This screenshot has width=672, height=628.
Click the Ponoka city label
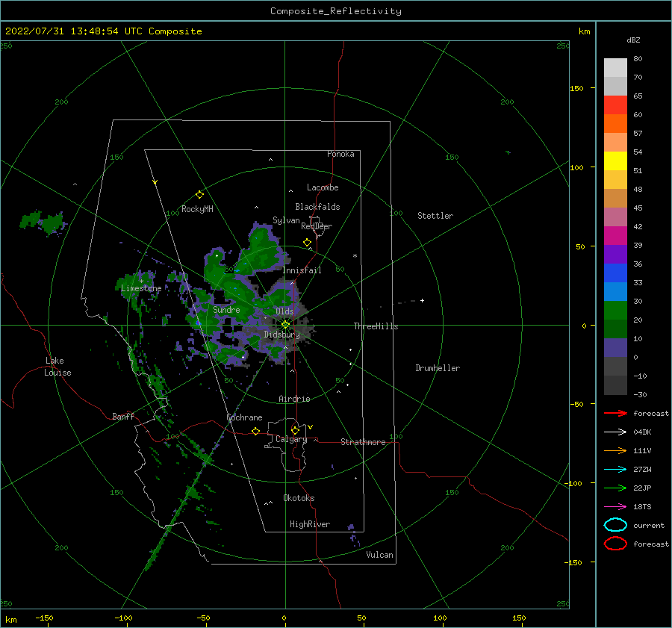(x=340, y=154)
